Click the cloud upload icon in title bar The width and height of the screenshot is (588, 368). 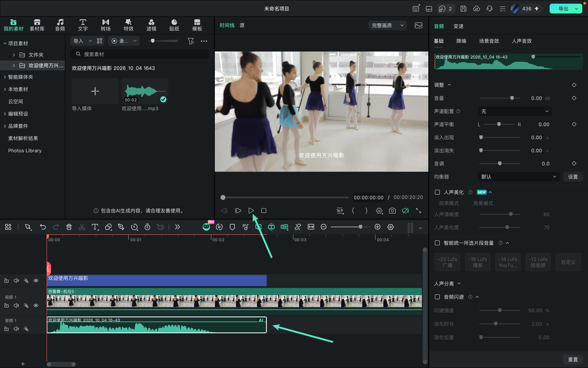pos(477,9)
